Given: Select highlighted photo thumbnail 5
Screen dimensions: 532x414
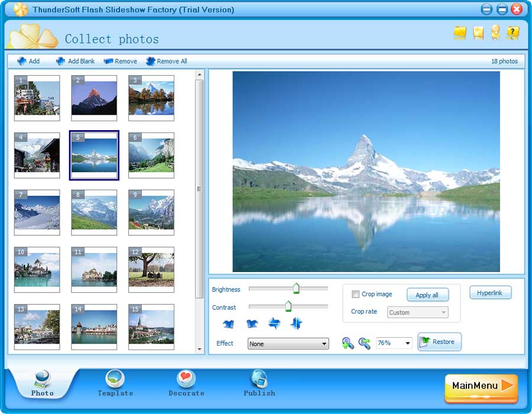Looking at the screenshot, I should point(94,156).
